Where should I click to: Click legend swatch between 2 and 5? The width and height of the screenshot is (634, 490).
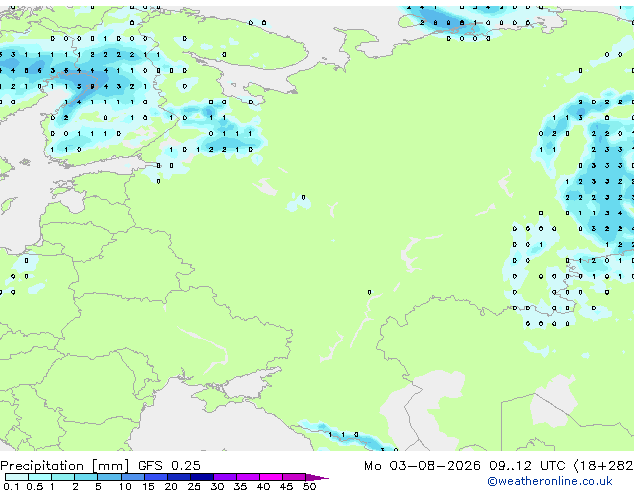pos(86,477)
